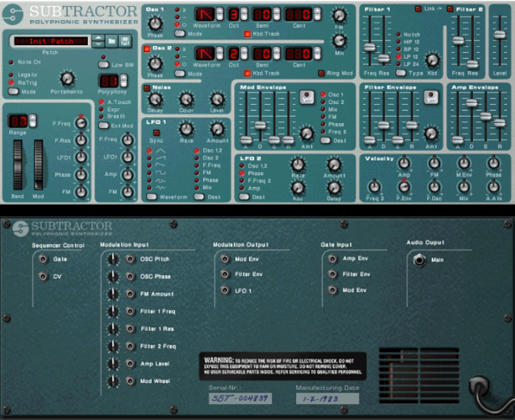Image resolution: width=515 pixels, height=420 pixels.
Task: Click the Mod Envelope Dest button
Action: click(325, 140)
